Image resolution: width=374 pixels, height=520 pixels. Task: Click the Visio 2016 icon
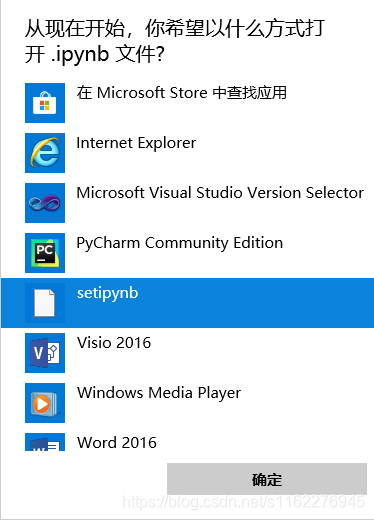click(45, 353)
